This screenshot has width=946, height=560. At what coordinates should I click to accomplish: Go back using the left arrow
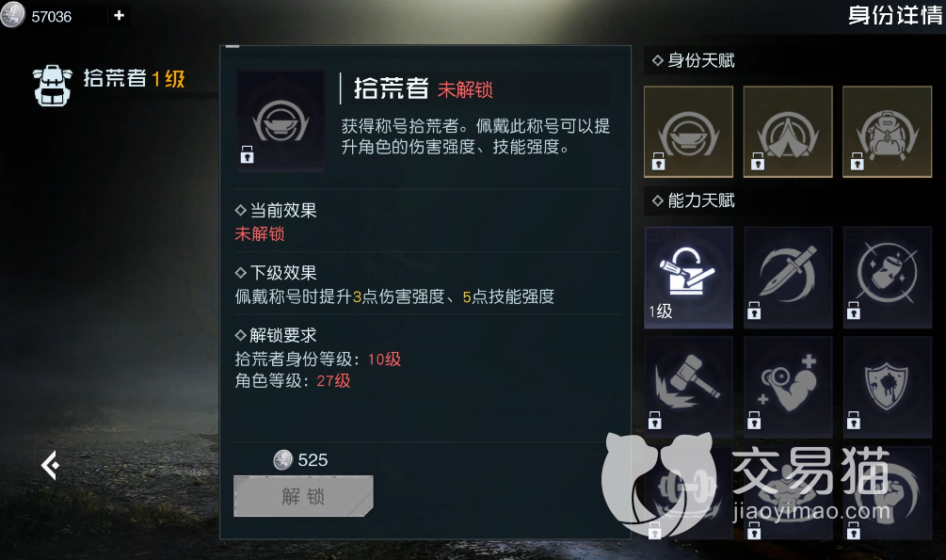coord(50,465)
